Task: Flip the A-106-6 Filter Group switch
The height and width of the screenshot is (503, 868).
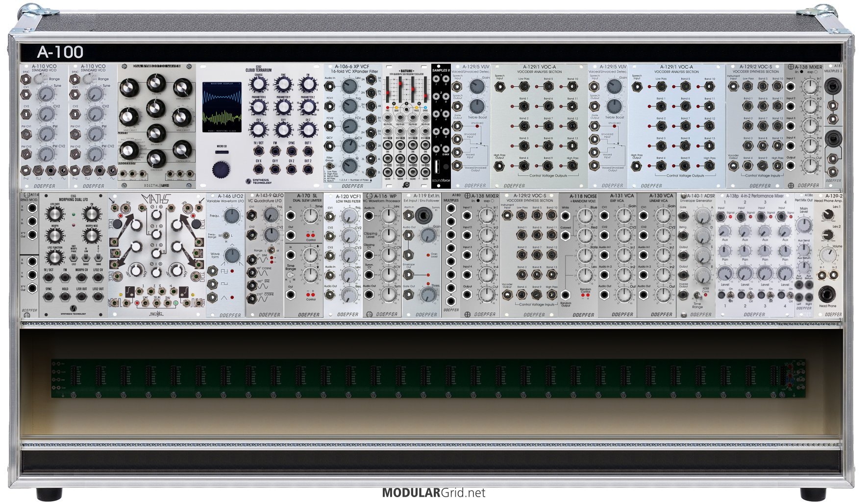Action: [x=330, y=166]
